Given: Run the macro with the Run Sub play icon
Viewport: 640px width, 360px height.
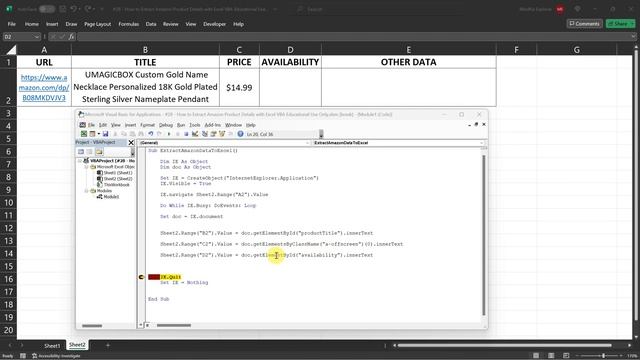Looking at the screenshot, I should point(169,134).
